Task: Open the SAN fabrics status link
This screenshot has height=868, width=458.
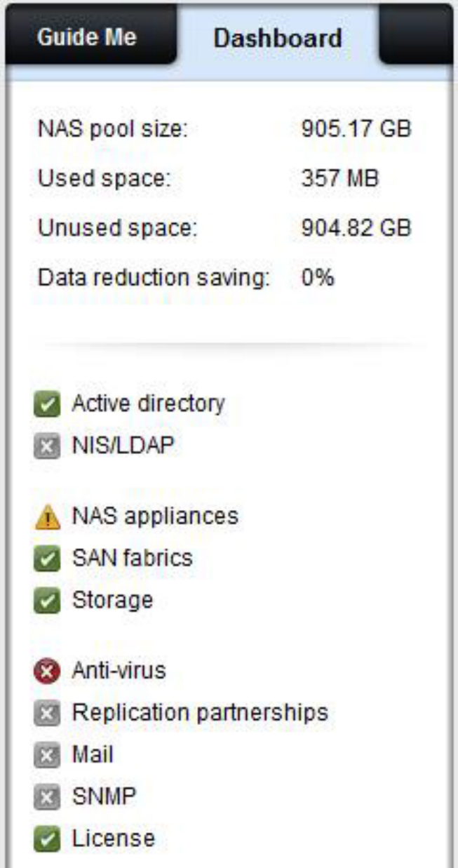Action: click(x=132, y=559)
